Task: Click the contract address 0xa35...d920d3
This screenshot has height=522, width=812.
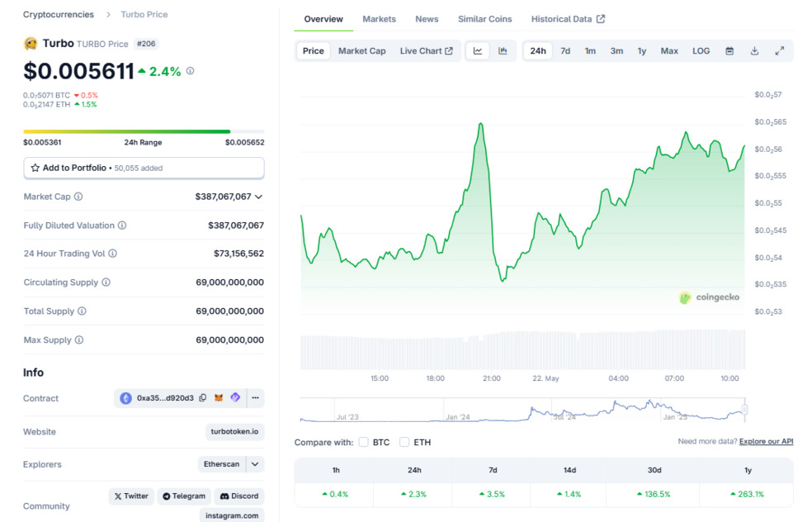Action: pos(165,398)
